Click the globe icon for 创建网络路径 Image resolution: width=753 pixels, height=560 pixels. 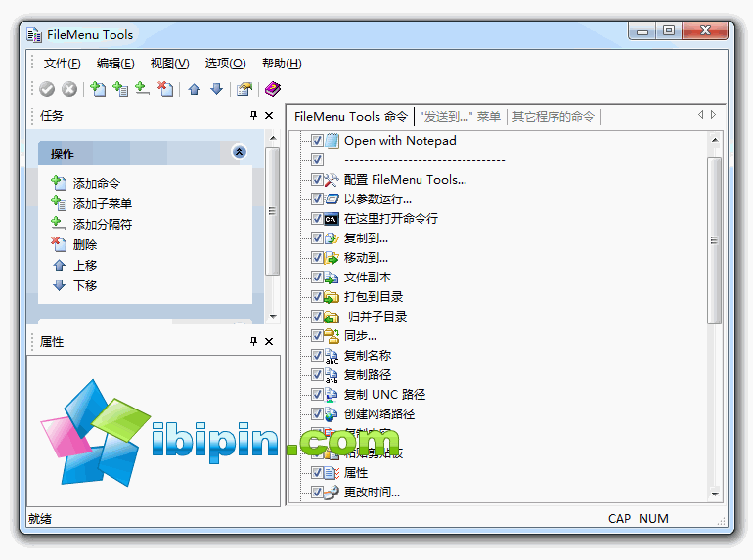point(332,414)
